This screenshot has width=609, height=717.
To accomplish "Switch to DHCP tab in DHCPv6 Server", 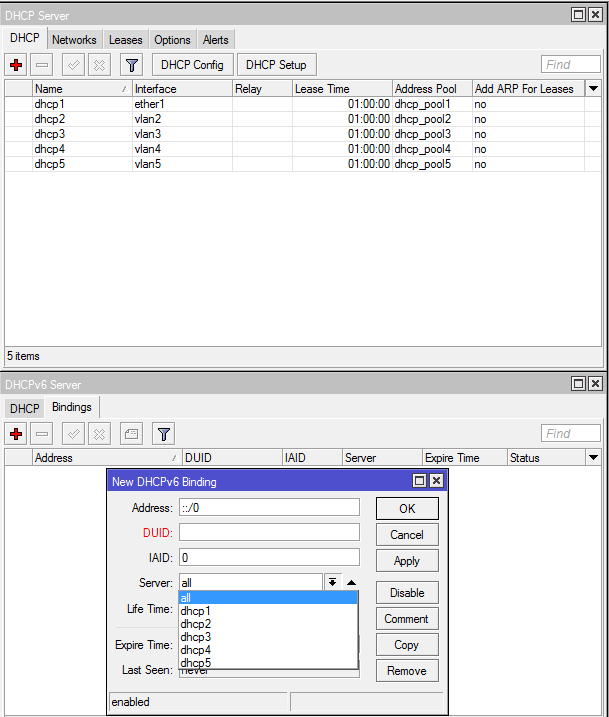I will 25,408.
